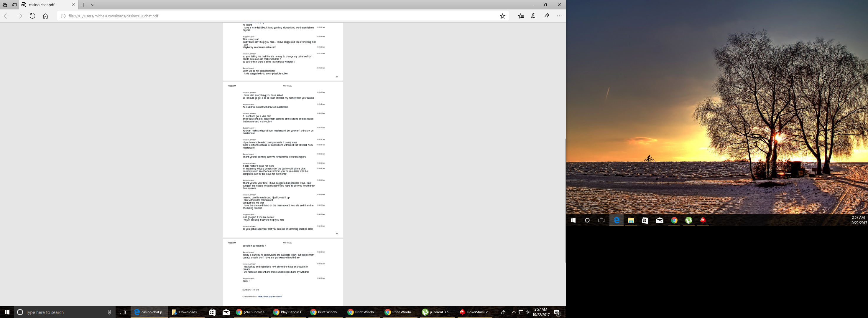The width and height of the screenshot is (868, 318).
Task: Refresh the casino chat PDF page
Action: [32, 16]
